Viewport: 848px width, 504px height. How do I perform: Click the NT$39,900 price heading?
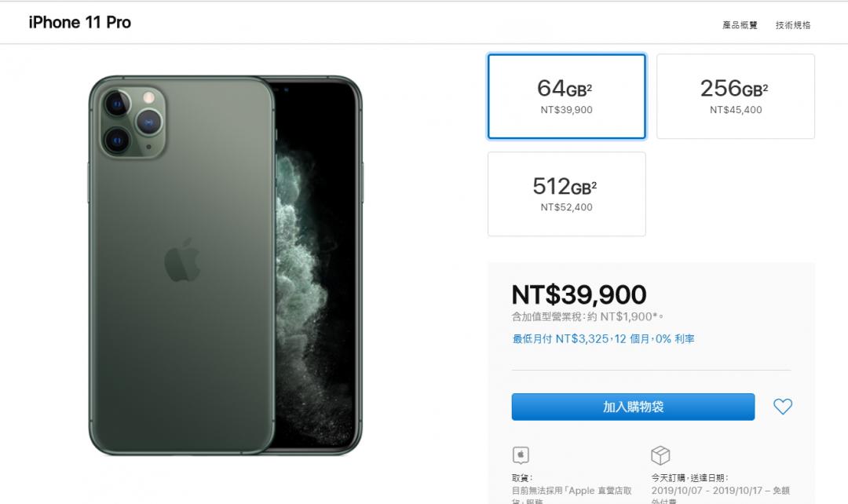(x=579, y=294)
